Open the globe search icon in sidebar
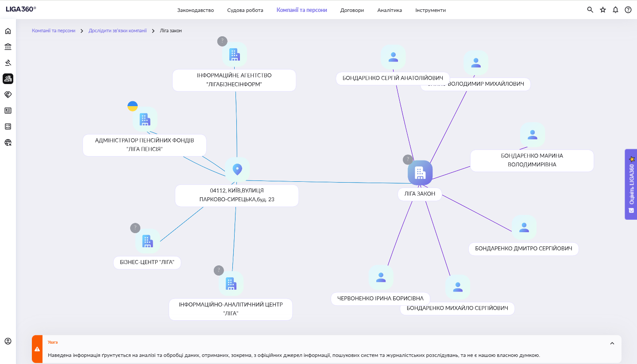The height and width of the screenshot is (364, 637). (8, 142)
